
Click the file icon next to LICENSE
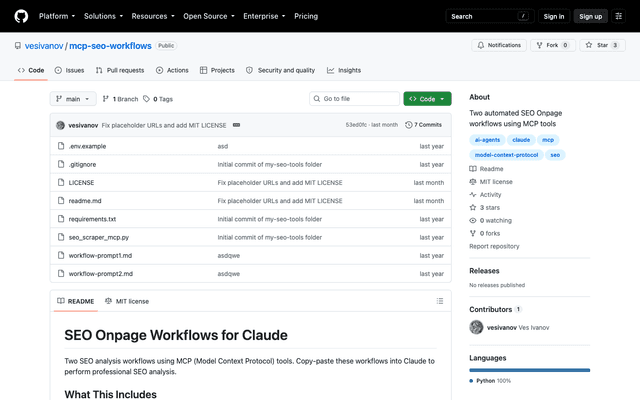pyautogui.click(x=61, y=182)
